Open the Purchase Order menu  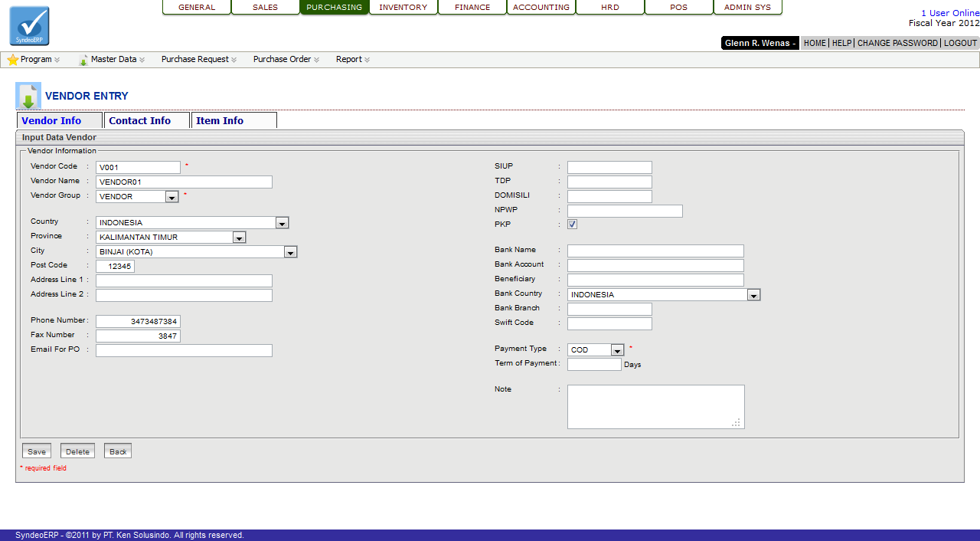point(283,60)
